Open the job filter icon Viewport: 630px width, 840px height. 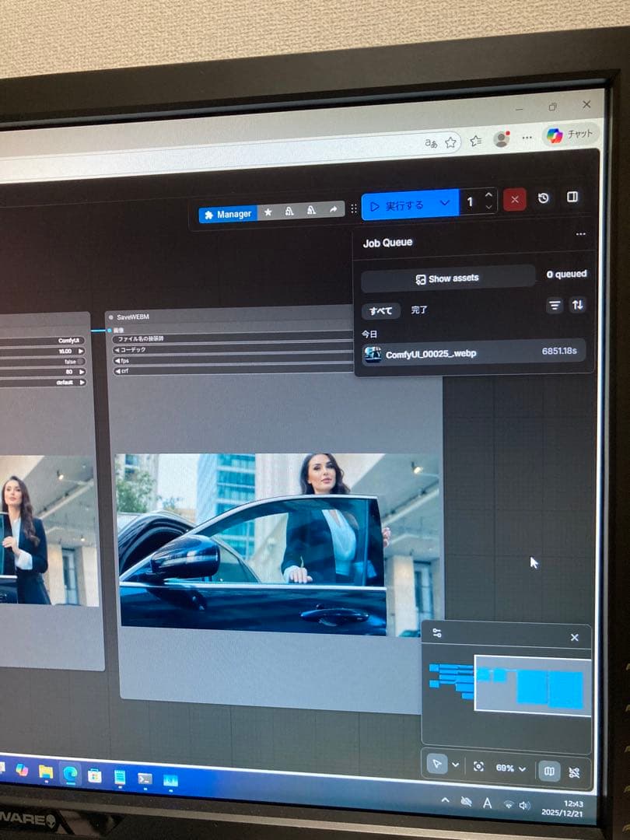tap(555, 306)
